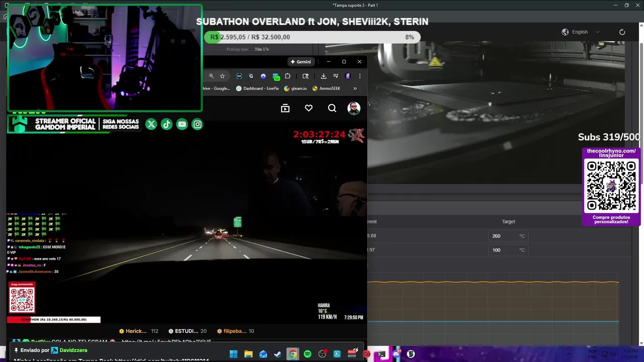
Task: Open Outlook from the taskbar
Action: point(263,354)
